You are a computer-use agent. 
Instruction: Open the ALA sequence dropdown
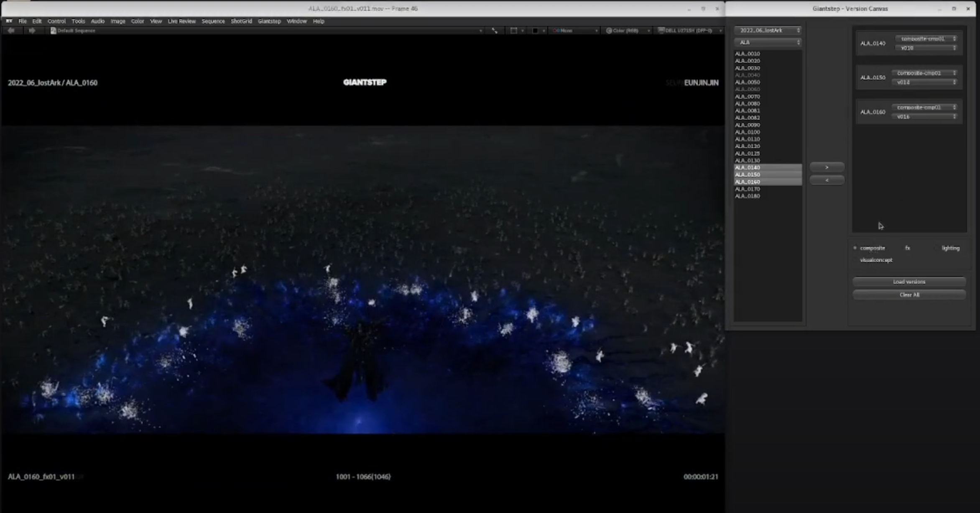(x=768, y=42)
